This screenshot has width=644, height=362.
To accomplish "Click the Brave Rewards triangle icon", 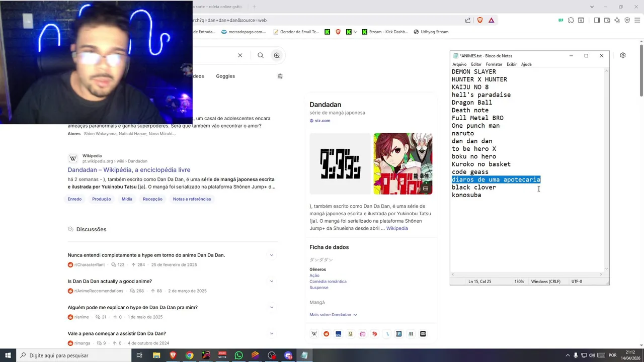I will pos(491,20).
